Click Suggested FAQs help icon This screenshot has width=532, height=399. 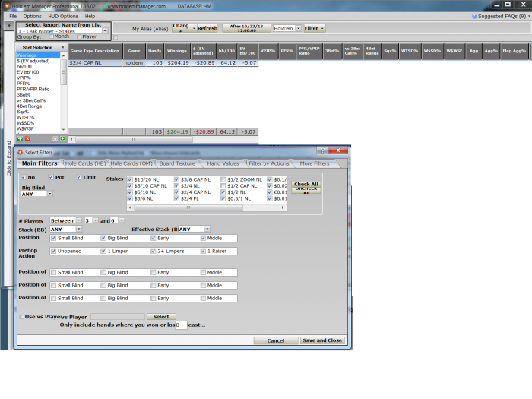tap(474, 16)
